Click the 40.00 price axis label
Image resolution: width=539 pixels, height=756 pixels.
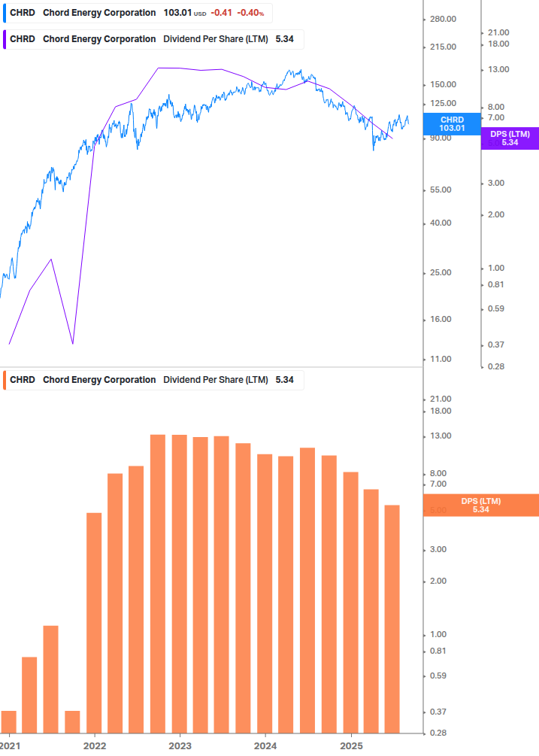click(x=441, y=223)
